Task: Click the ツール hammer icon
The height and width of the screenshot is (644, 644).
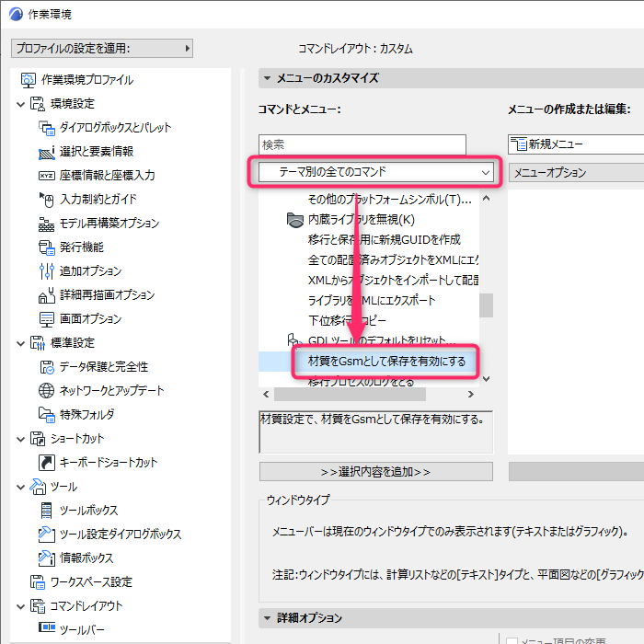Action: (38, 487)
